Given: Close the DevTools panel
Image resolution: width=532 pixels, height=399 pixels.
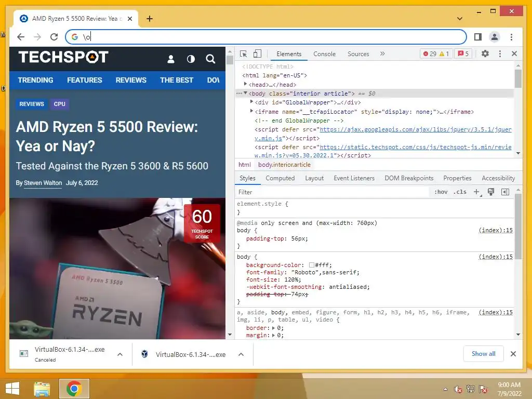Looking at the screenshot, I should click(x=514, y=54).
